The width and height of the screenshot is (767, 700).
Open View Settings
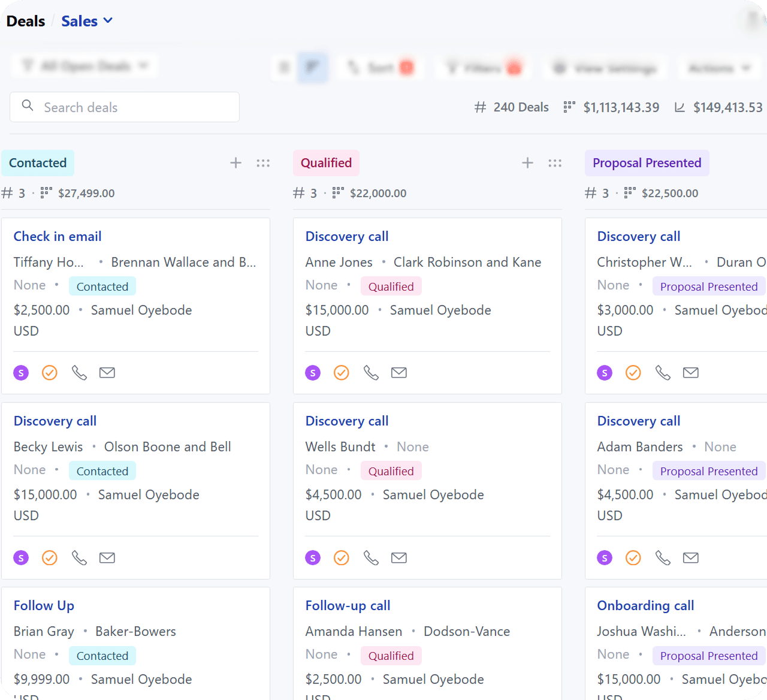[x=605, y=68]
